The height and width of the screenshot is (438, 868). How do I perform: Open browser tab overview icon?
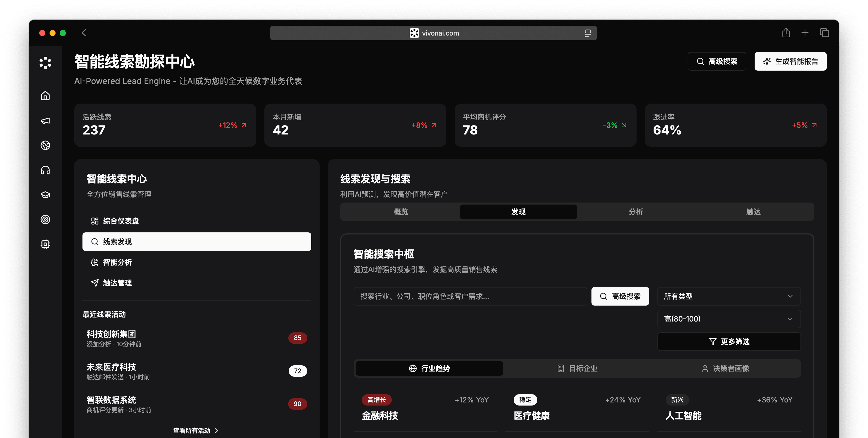click(x=824, y=33)
